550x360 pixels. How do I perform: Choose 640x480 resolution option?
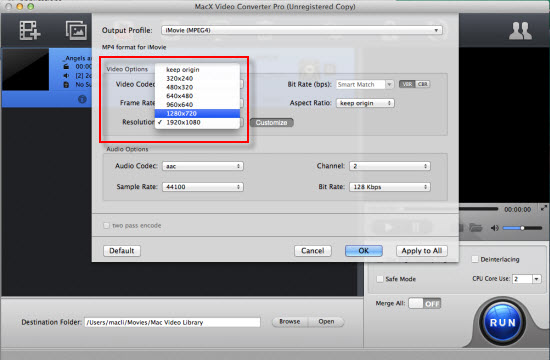pyautogui.click(x=197, y=96)
